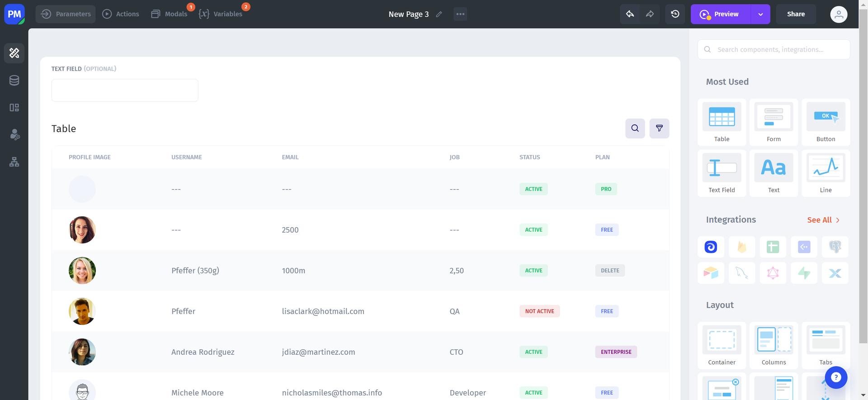The image size is (868, 400).
Task: Open the sitemap hierarchy sidebar icon
Action: click(14, 162)
